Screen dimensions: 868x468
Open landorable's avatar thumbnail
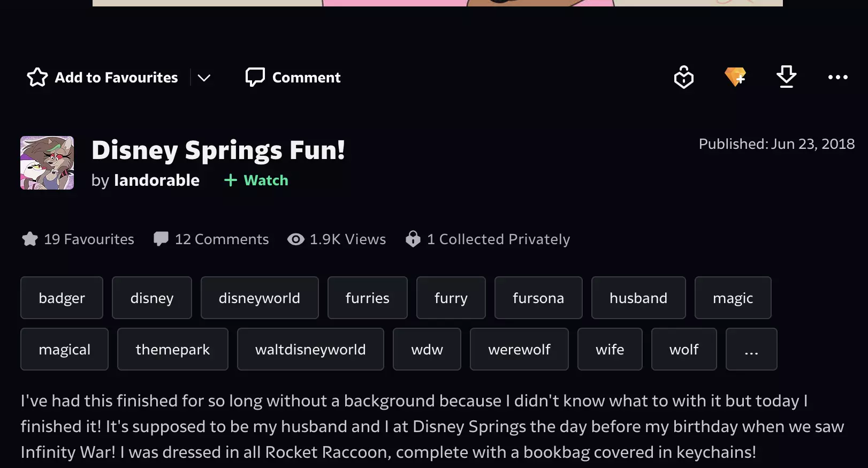[47, 163]
